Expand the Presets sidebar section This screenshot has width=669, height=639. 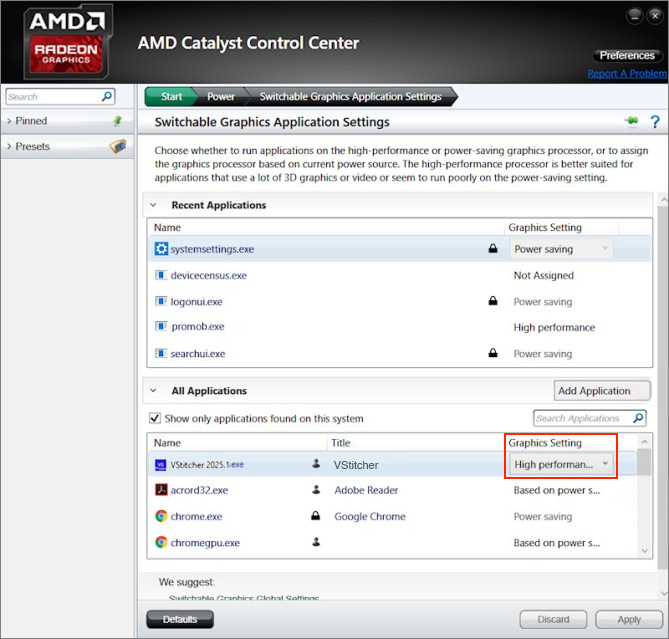pyautogui.click(x=9, y=146)
